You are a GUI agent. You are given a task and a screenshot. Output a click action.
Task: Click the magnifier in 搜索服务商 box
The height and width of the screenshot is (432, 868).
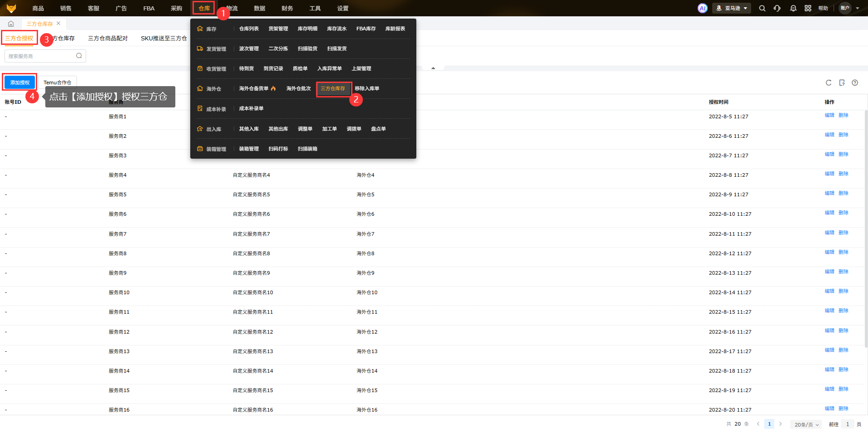(x=79, y=56)
